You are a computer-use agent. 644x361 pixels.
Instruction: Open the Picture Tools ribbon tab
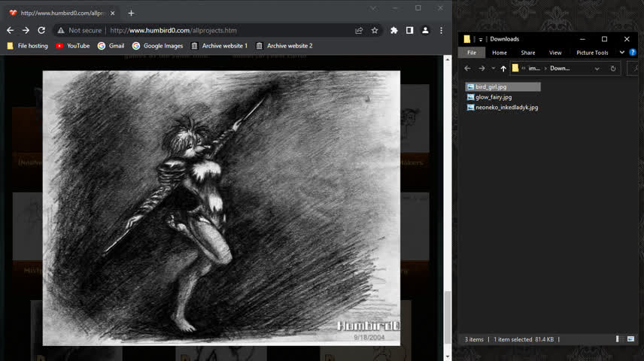[592, 53]
